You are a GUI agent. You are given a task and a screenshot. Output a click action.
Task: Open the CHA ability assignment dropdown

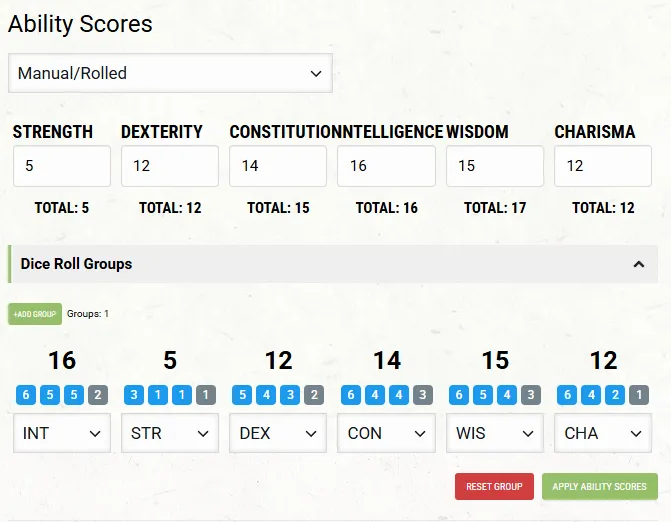pyautogui.click(x=602, y=433)
